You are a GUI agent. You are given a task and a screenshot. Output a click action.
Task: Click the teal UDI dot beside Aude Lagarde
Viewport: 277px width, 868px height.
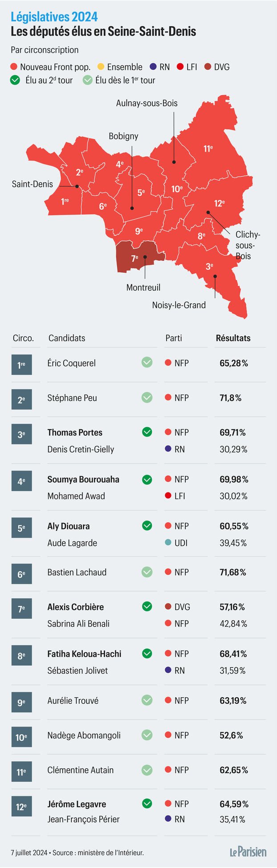(x=168, y=543)
